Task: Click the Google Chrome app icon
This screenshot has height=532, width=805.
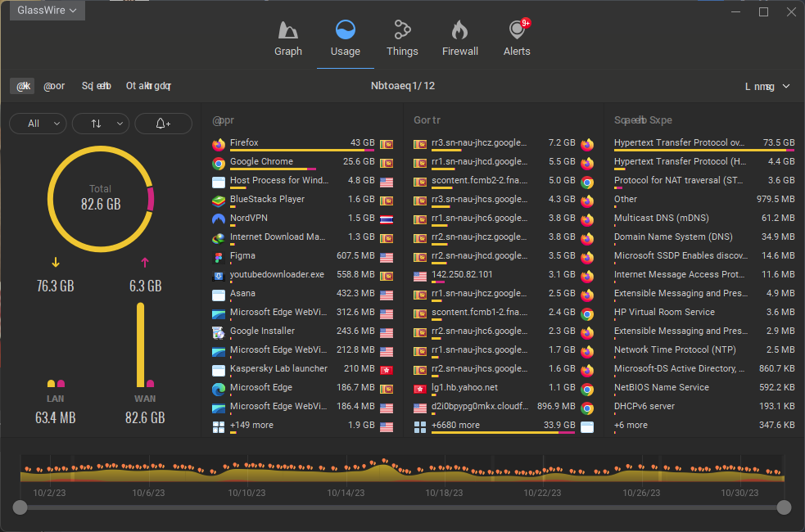Action: pos(219,164)
